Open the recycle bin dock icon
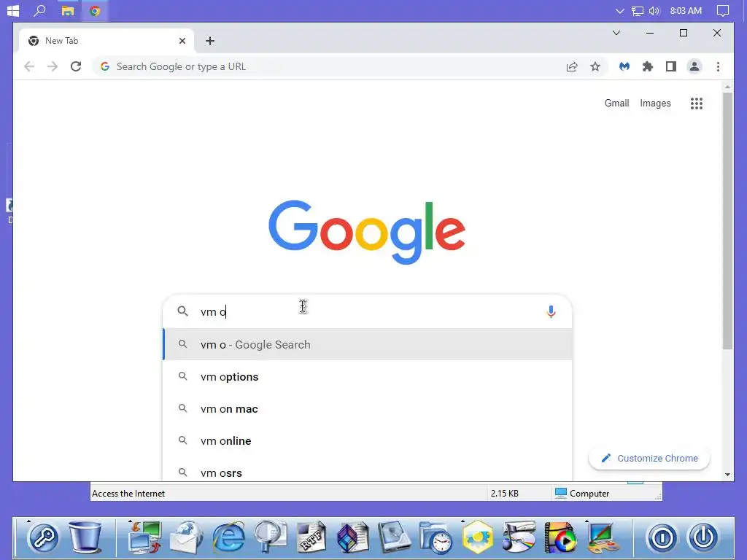Viewport: 747px width, 560px height. (x=85, y=537)
